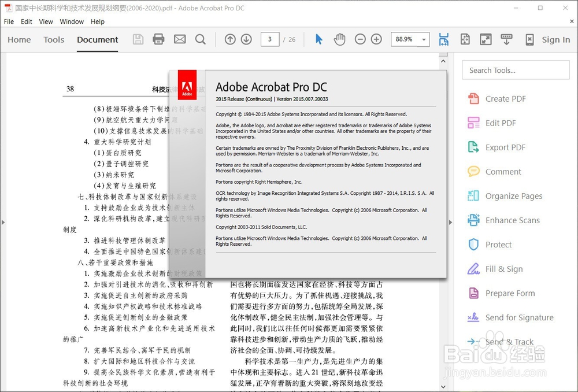
Task: Switch to the Home tab
Action: click(19, 39)
